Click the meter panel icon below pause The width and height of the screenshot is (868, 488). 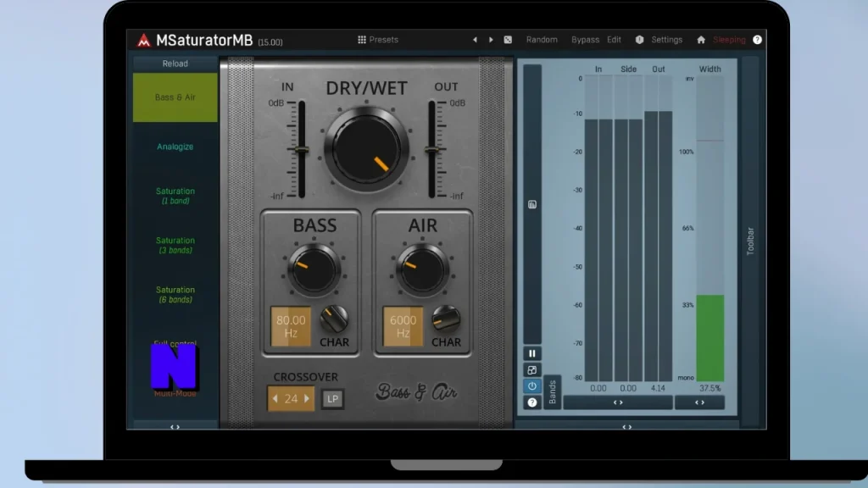tap(532, 370)
